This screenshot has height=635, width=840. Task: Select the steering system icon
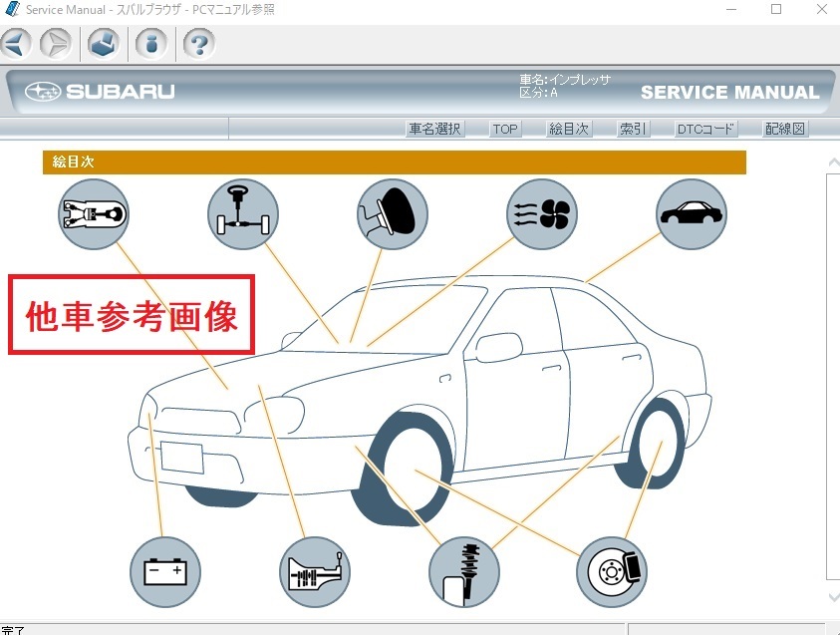243,213
